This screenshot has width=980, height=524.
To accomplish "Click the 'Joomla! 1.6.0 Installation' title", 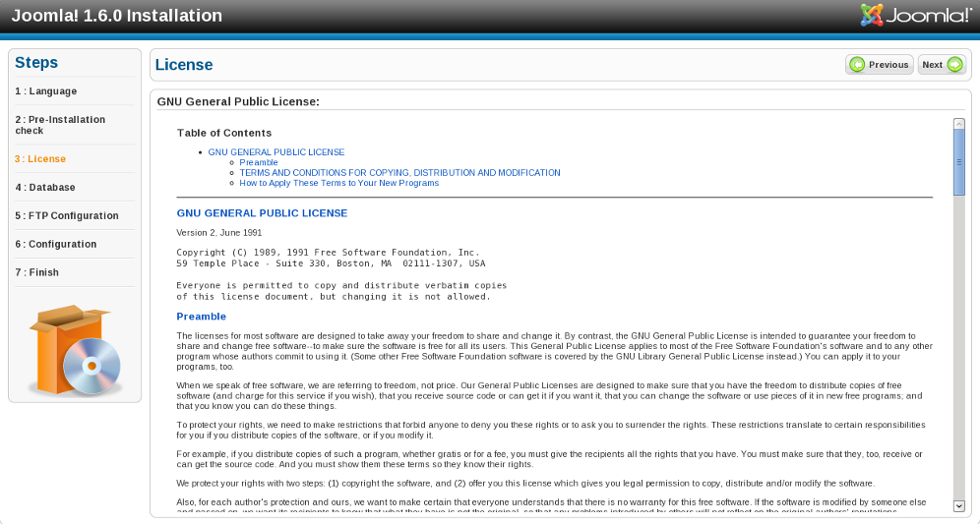I will click(117, 16).
